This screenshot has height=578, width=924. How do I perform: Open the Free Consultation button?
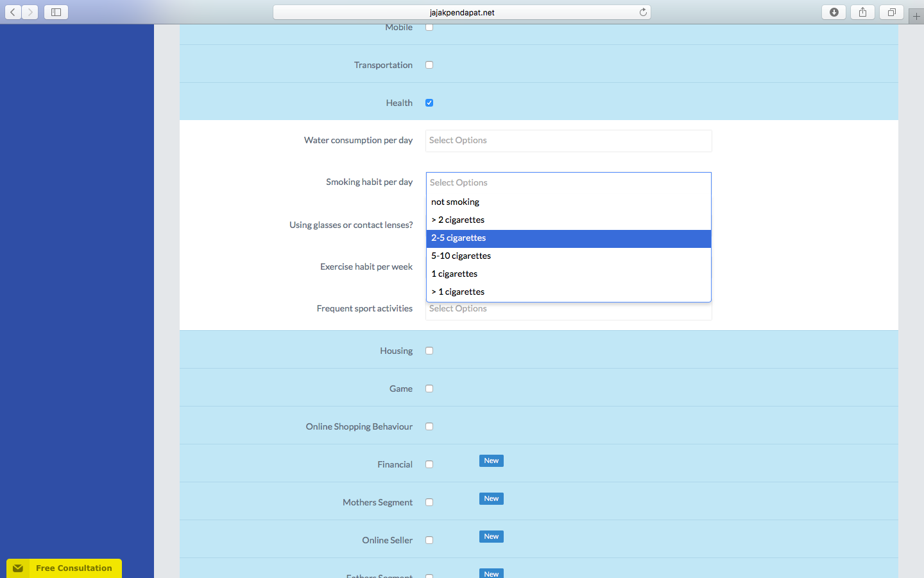64,568
